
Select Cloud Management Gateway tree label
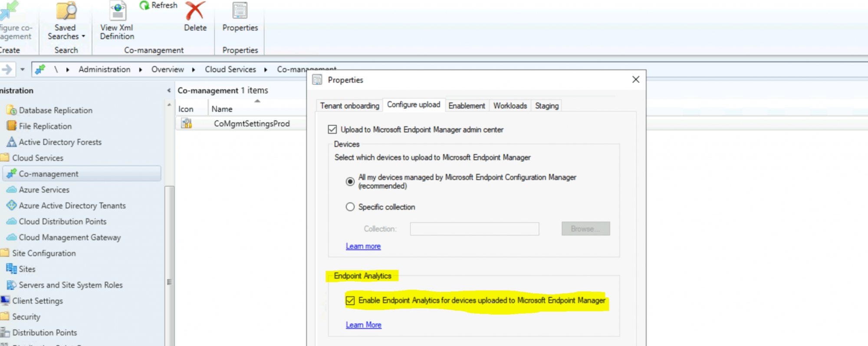[70, 237]
